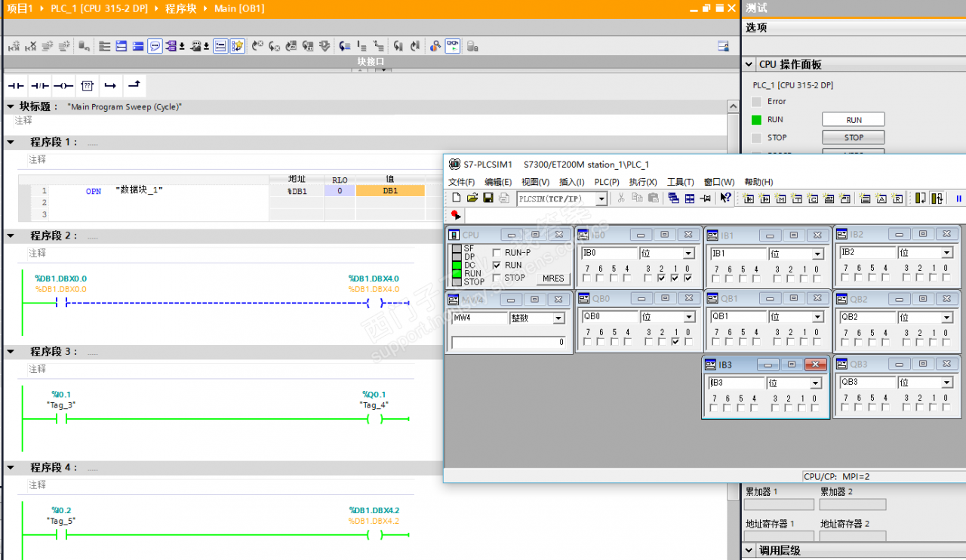Open the 编辑(E) menu
The height and width of the screenshot is (560, 966).
point(498,182)
